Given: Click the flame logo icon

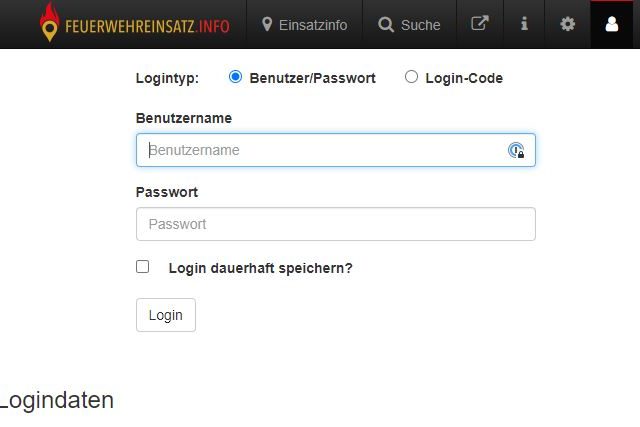Looking at the screenshot, I should [x=49, y=24].
